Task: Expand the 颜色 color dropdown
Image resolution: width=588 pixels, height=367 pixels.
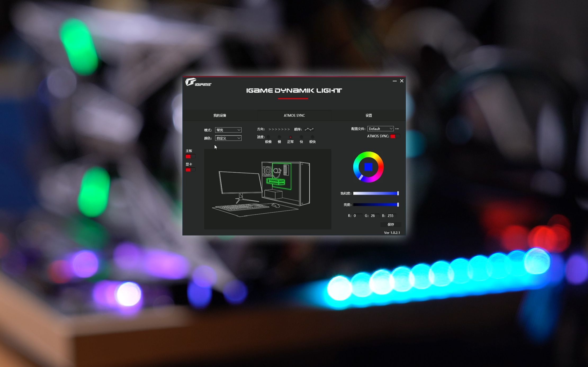Action: 228,138
